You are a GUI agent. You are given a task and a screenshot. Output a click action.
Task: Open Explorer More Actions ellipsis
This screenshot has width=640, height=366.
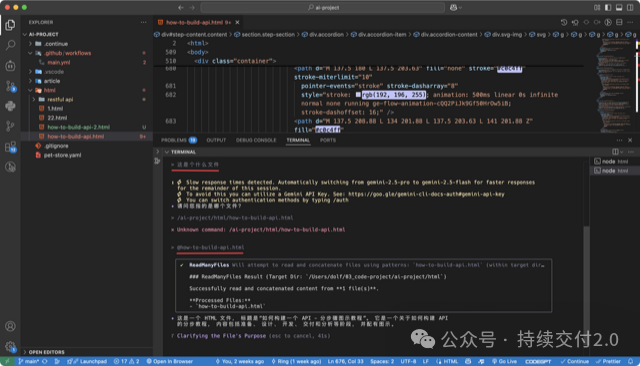pos(143,22)
